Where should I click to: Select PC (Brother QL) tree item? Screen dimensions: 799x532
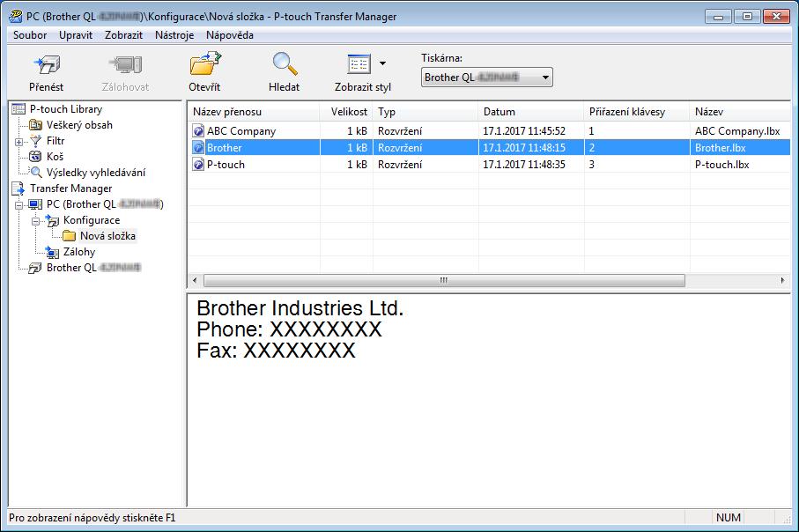coord(105,204)
